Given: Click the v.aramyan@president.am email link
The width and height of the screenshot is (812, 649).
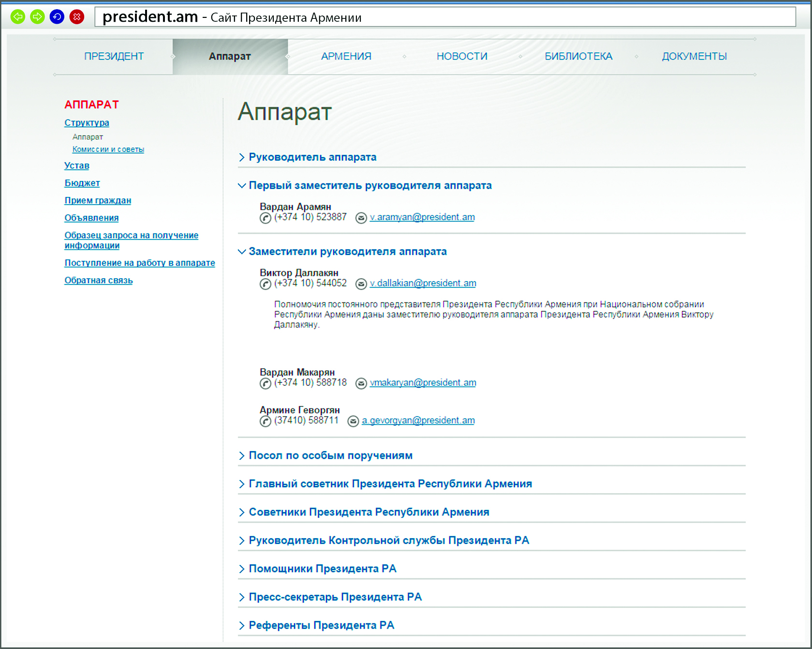Looking at the screenshot, I should [x=422, y=217].
